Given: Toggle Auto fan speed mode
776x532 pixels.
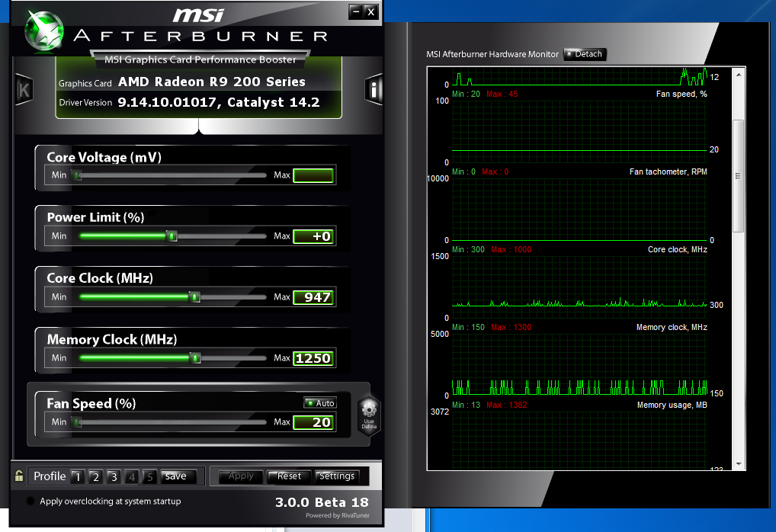Looking at the screenshot, I should point(320,403).
